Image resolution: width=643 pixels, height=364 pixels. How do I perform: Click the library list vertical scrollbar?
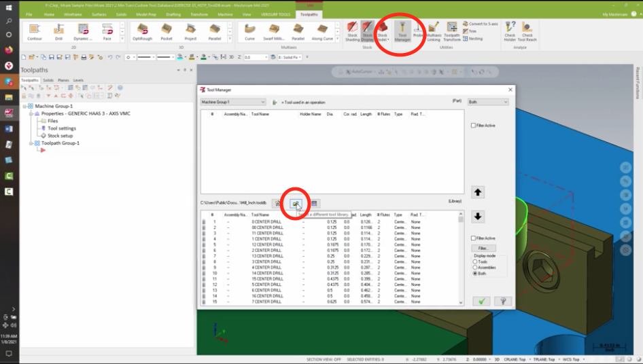[461, 258]
